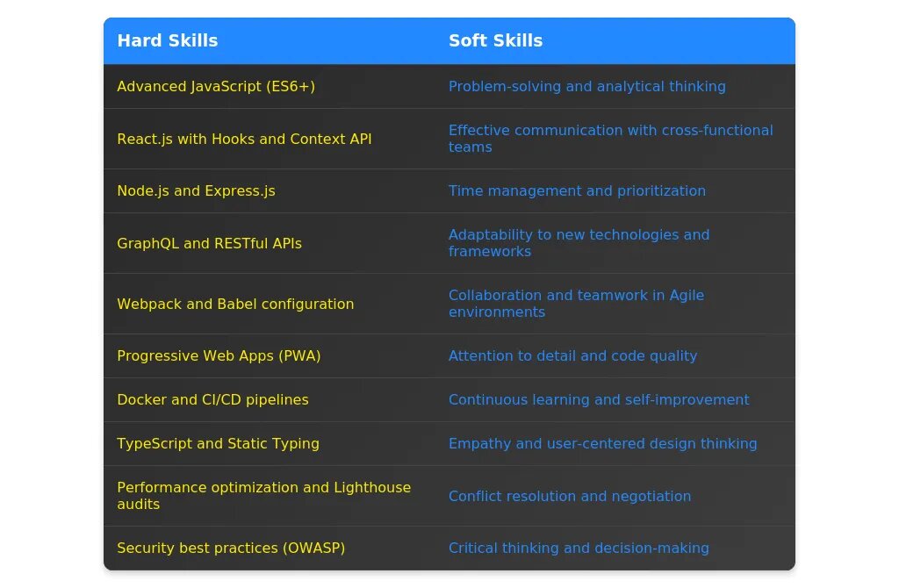
Task: Click Performance optimization and Lighthouse audits
Action: click(x=264, y=497)
